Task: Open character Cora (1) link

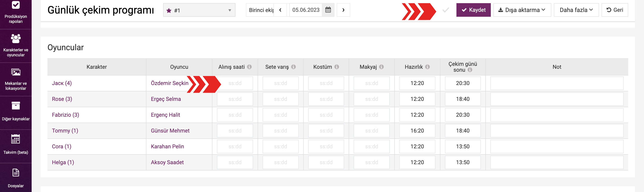Action: 61,147
